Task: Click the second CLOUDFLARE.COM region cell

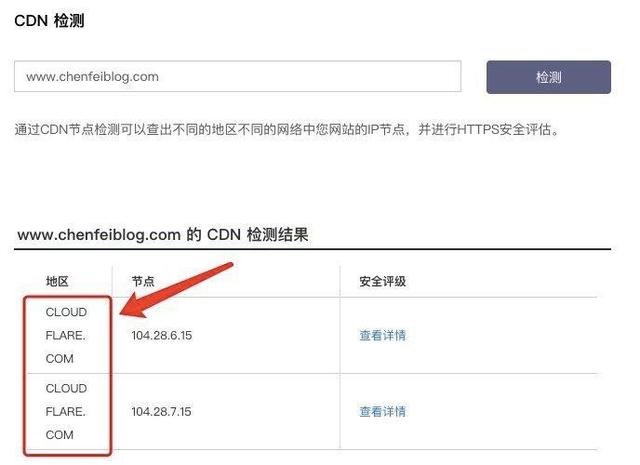Action: [x=66, y=412]
